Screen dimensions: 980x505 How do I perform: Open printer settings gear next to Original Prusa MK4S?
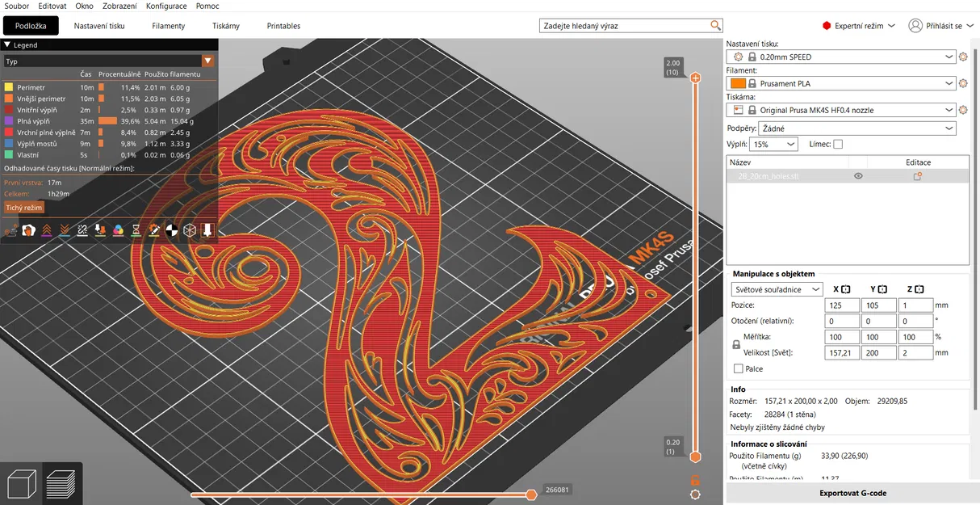pyautogui.click(x=963, y=110)
